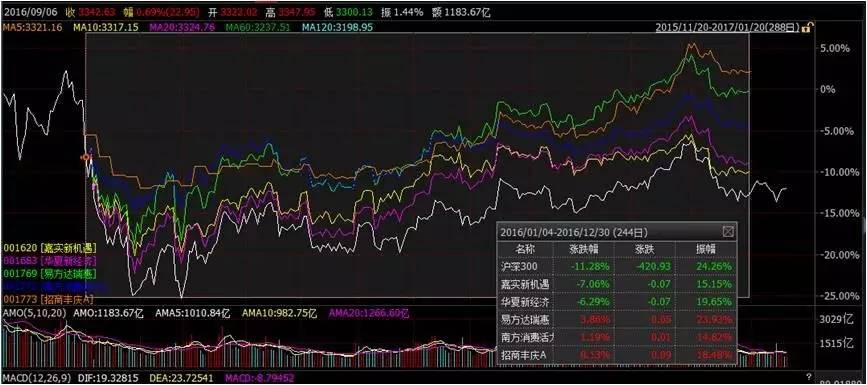Viewport: 867px width, 385px height.
Task: Click the 涨跌 column header
Action: coord(645,249)
